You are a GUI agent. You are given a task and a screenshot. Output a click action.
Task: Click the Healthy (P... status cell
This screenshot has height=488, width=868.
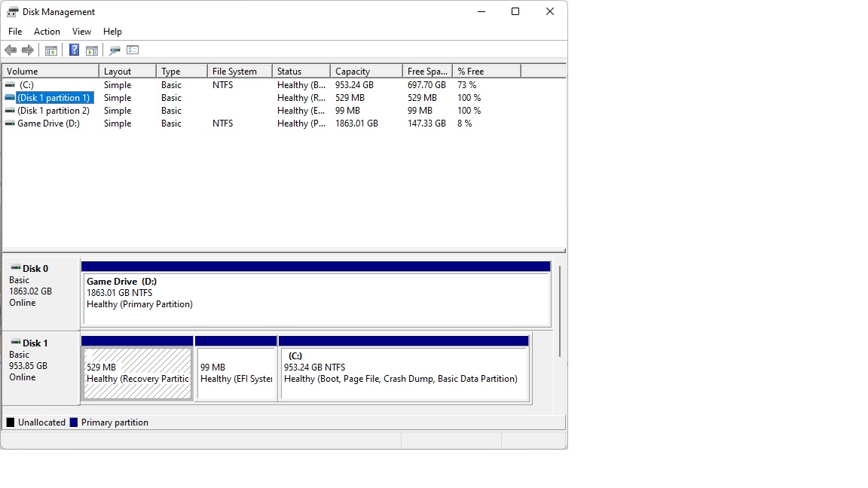(301, 124)
